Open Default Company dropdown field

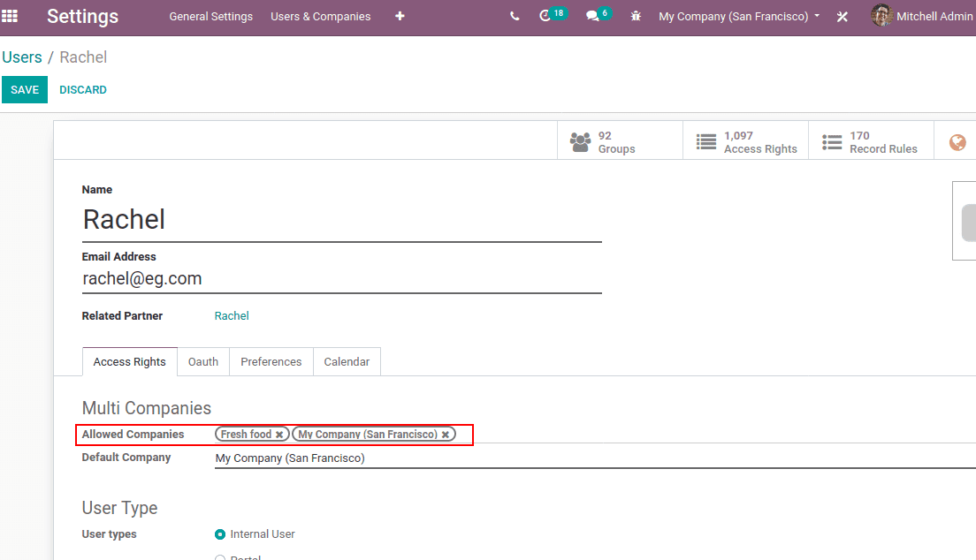[595, 458]
